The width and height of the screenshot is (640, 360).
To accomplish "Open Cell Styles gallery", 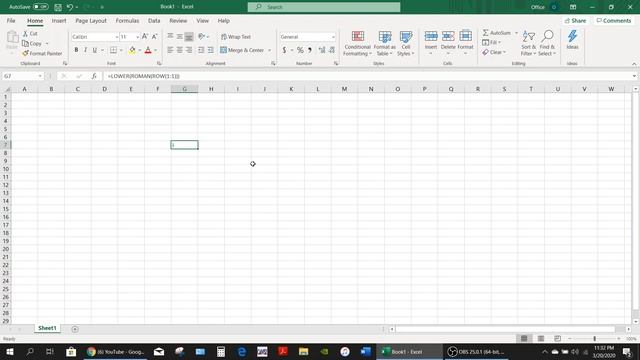I will click(406, 43).
